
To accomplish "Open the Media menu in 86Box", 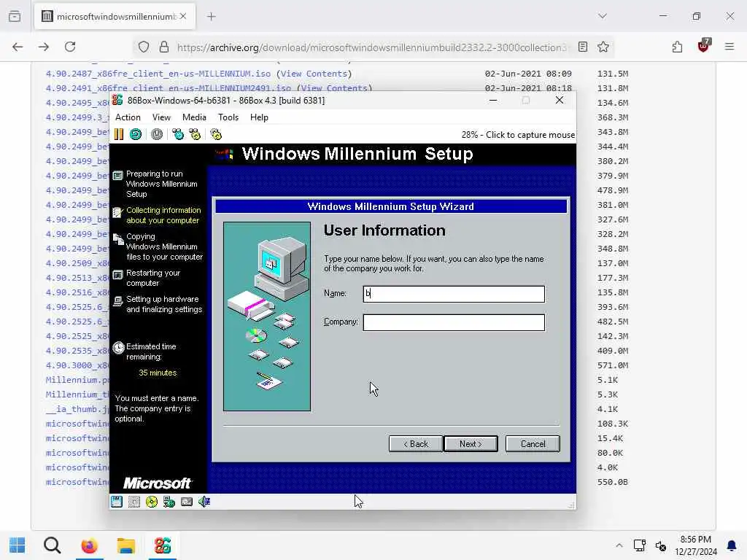I will [194, 117].
